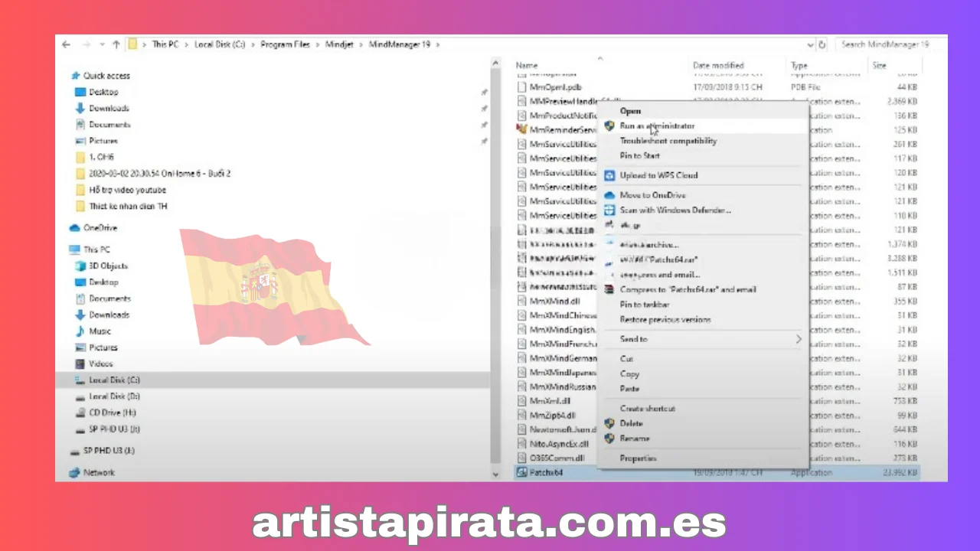The width and height of the screenshot is (980, 551).
Task: Jump to This PC in the breadcrumb
Action: point(165,44)
